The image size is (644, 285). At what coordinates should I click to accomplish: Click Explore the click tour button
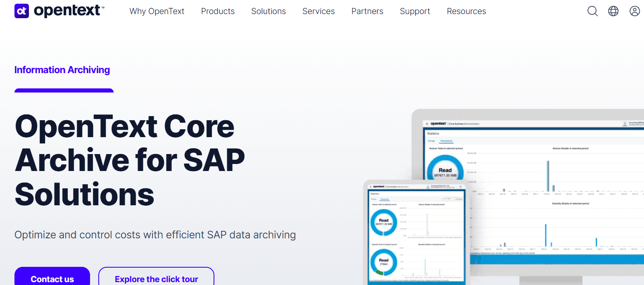[156, 276]
